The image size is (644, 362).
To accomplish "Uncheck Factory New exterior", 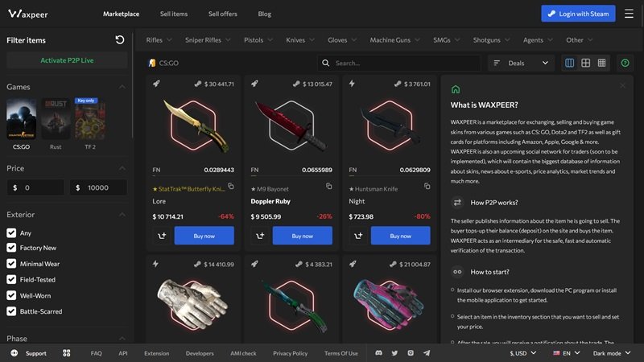I will coord(11,248).
